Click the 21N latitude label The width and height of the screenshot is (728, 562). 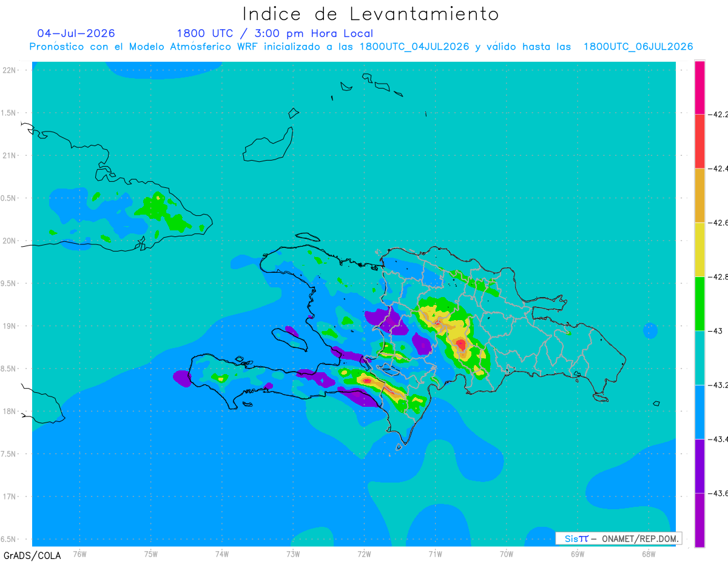(x=10, y=155)
